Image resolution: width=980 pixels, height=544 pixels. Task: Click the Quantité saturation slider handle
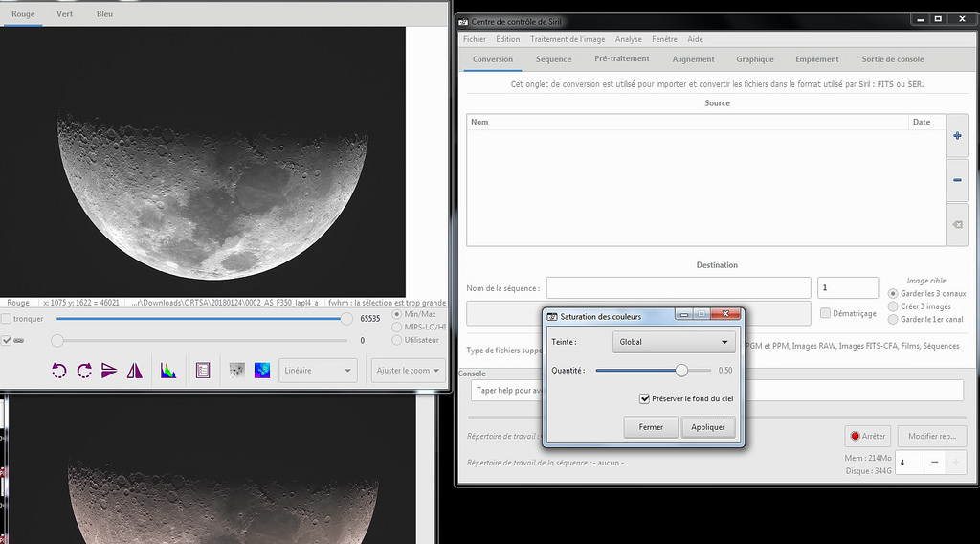[681, 370]
